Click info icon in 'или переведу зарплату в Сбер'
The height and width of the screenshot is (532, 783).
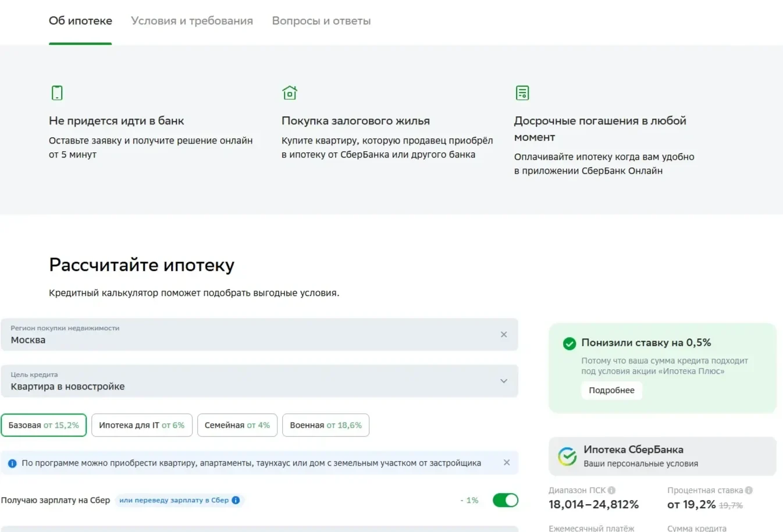click(236, 500)
